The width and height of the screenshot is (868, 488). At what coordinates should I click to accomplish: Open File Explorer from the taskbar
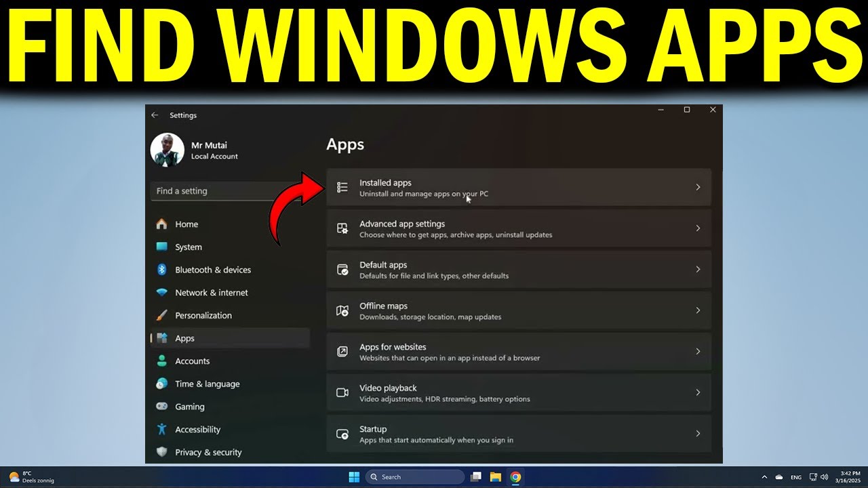click(496, 477)
